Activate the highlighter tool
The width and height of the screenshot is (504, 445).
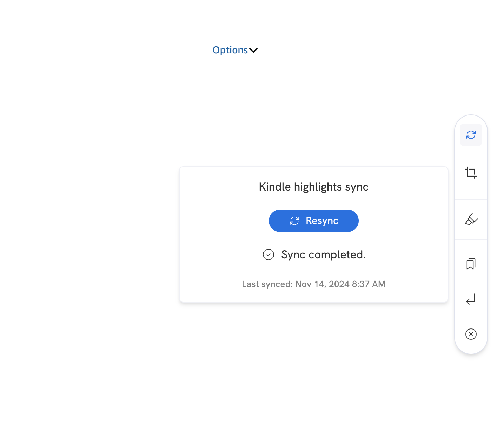click(471, 219)
